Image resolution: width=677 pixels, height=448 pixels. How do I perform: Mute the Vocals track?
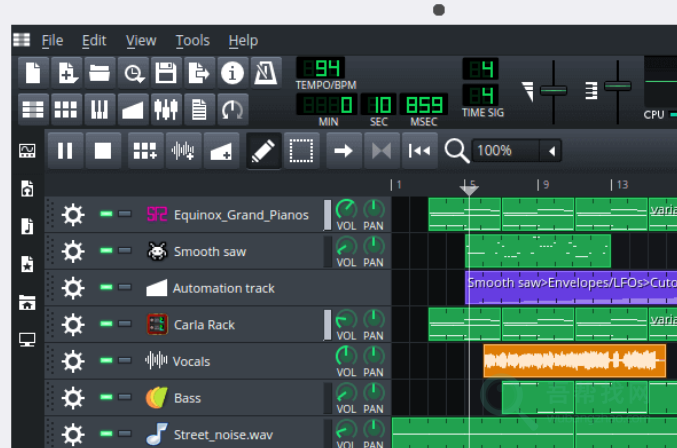click(106, 361)
